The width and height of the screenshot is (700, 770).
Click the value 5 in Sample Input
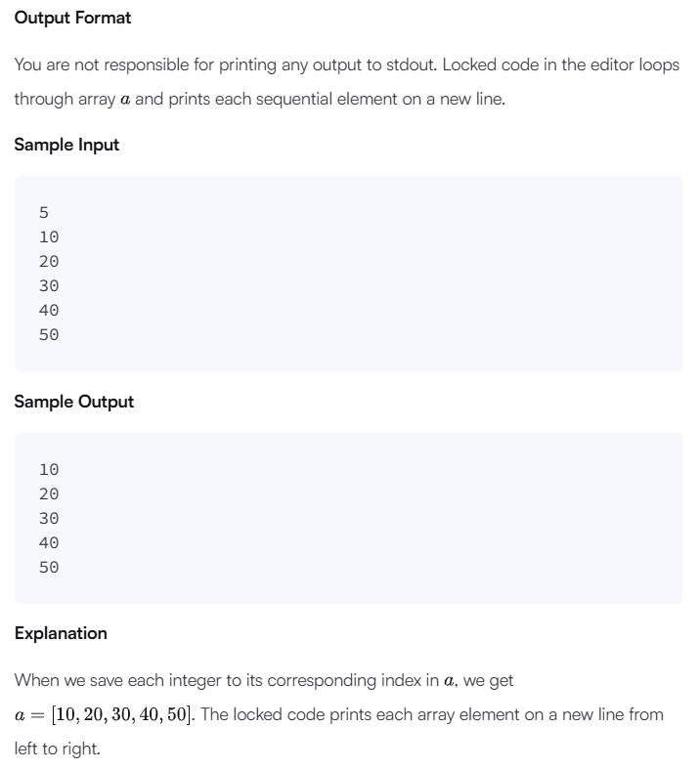[x=44, y=213]
